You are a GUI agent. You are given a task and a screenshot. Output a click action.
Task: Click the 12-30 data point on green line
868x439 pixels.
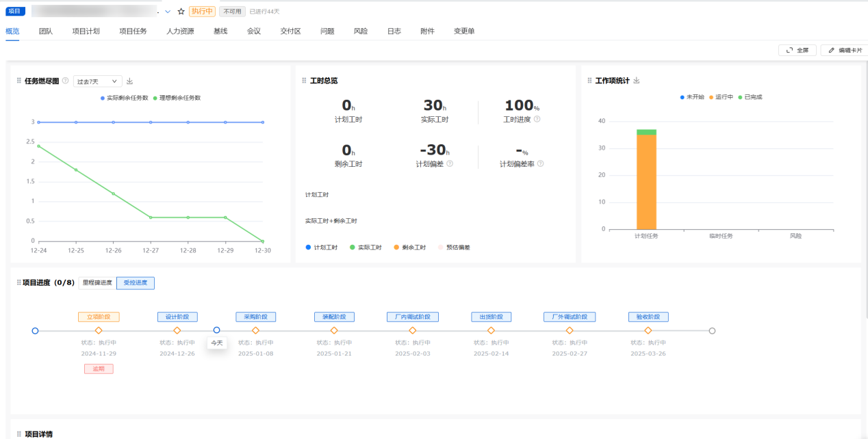point(263,241)
